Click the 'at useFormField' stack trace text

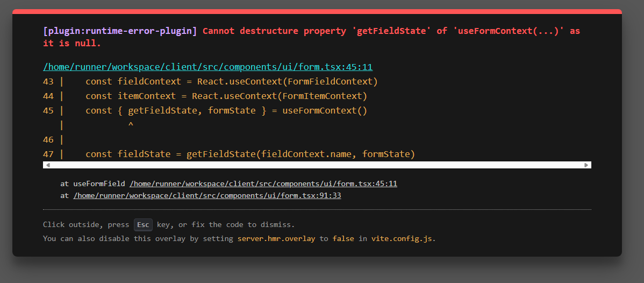(94, 183)
